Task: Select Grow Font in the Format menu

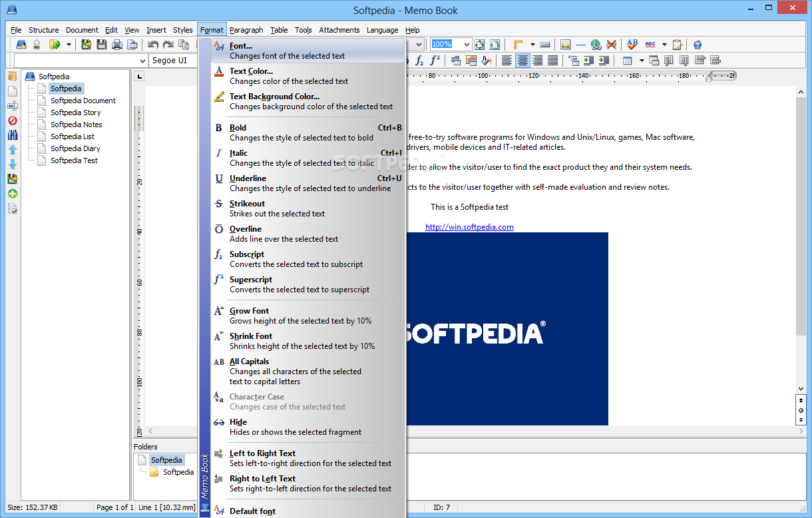Action: tap(308, 316)
